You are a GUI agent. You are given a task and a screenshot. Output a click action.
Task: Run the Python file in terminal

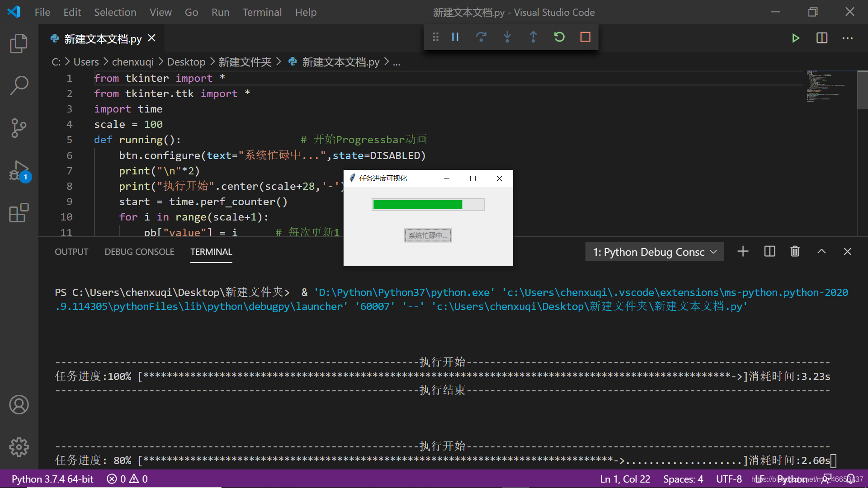point(796,38)
